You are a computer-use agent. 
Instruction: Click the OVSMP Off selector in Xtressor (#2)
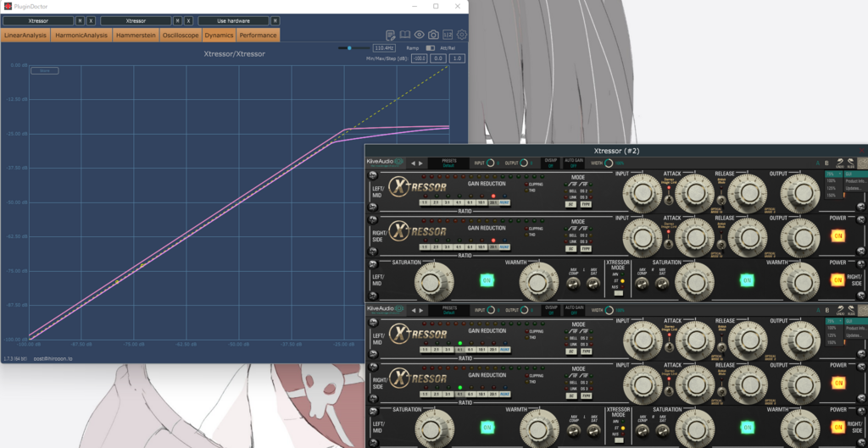pos(550,163)
